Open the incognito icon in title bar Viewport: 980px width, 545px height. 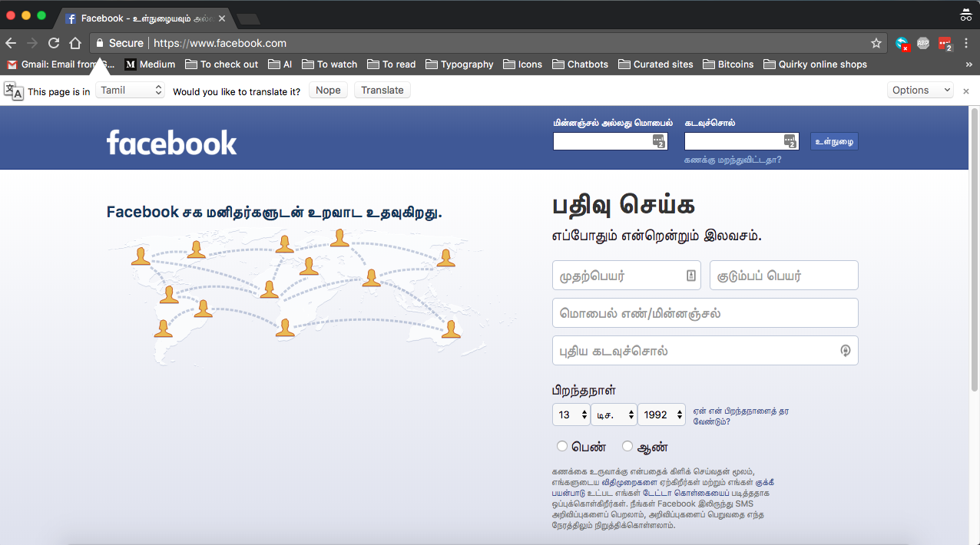point(966,14)
